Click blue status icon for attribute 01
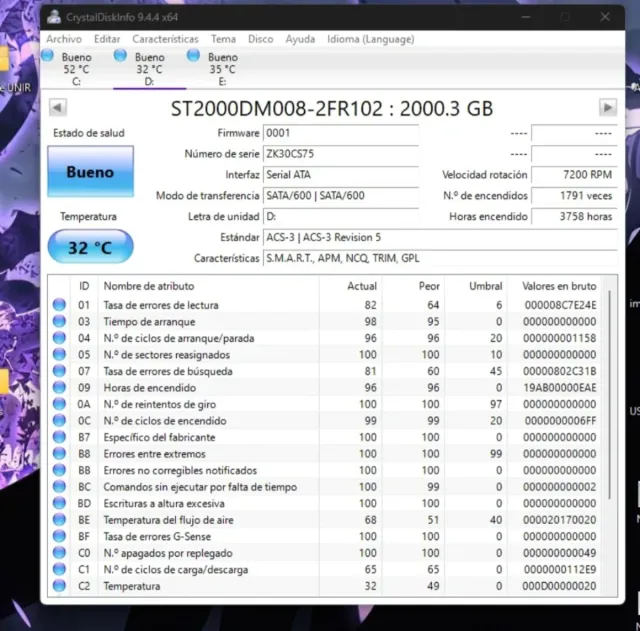The width and height of the screenshot is (640, 631). click(x=59, y=305)
